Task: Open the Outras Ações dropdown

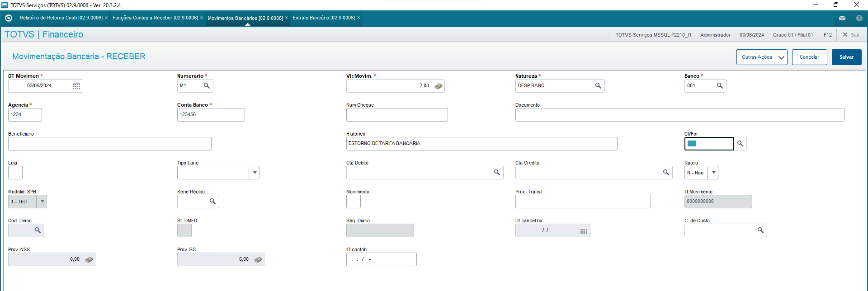Action: (762, 57)
